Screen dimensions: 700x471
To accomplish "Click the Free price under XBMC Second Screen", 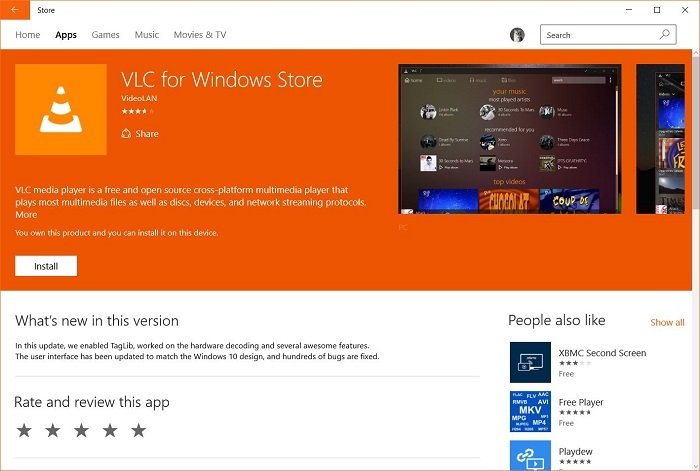I will 566,374.
